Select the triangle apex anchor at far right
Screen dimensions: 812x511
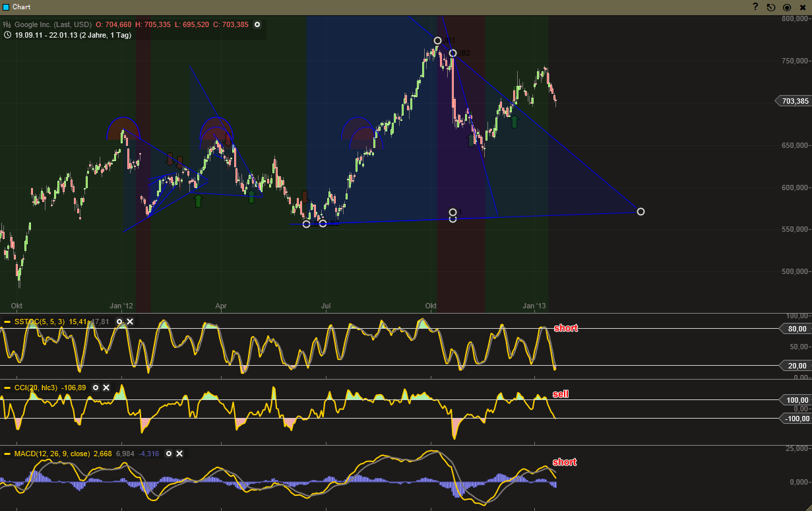(640, 211)
